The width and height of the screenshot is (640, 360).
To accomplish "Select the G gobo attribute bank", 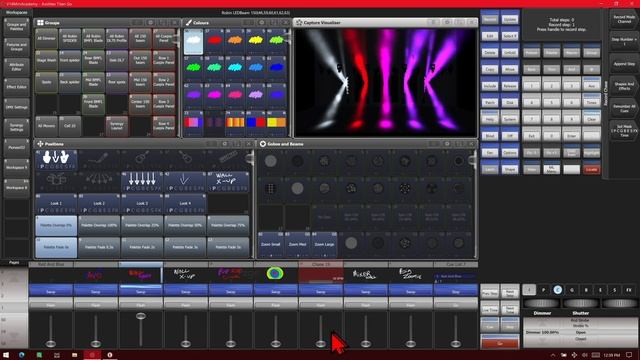I will [x=572, y=290].
